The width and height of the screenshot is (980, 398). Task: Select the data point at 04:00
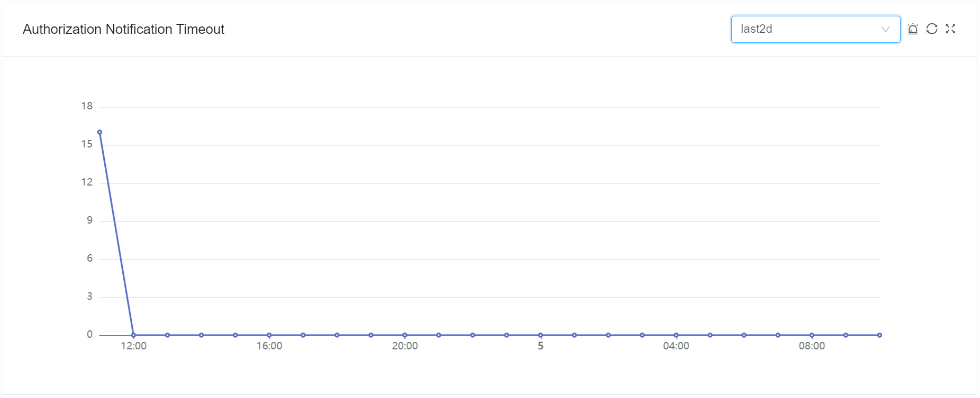click(x=676, y=335)
